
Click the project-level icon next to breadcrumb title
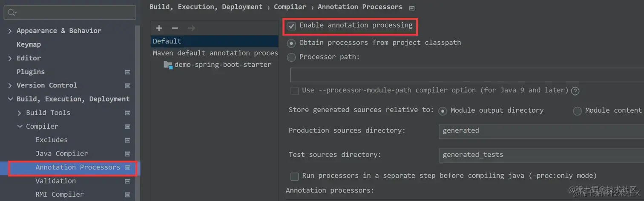coord(411,8)
